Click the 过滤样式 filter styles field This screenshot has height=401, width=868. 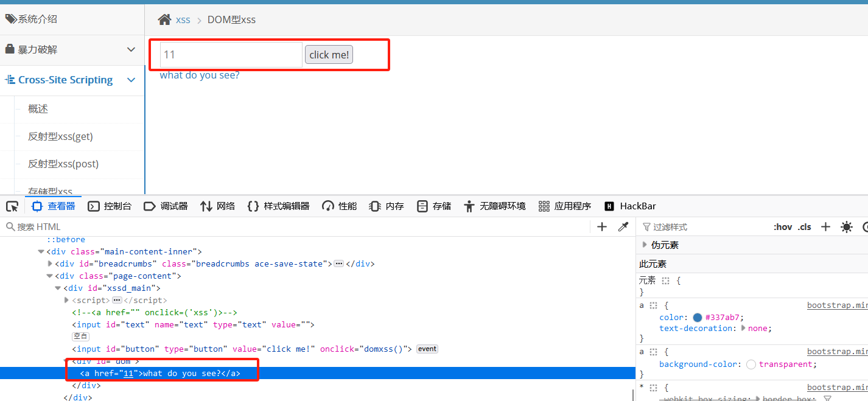tap(703, 227)
